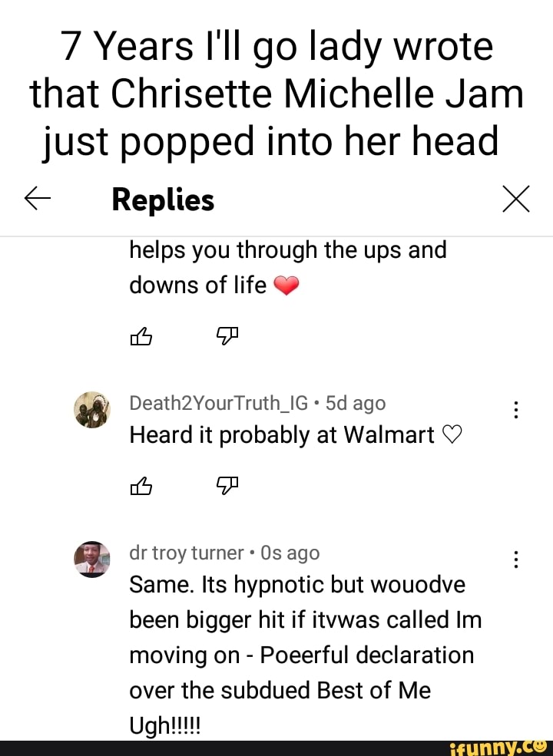The height and width of the screenshot is (756, 553).
Task: Tap dr troy turner's avatar
Action: click(91, 560)
